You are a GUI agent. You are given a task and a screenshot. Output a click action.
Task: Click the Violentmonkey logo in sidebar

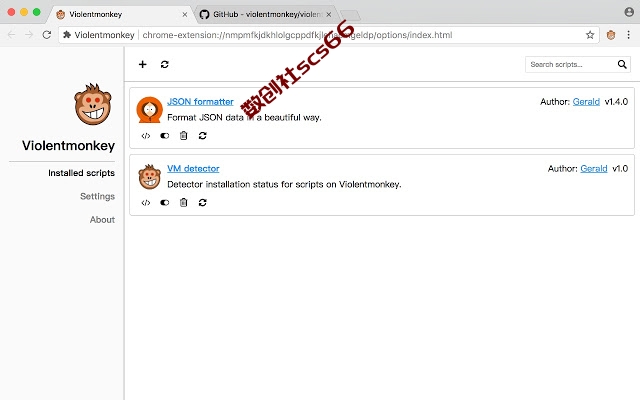(93, 104)
